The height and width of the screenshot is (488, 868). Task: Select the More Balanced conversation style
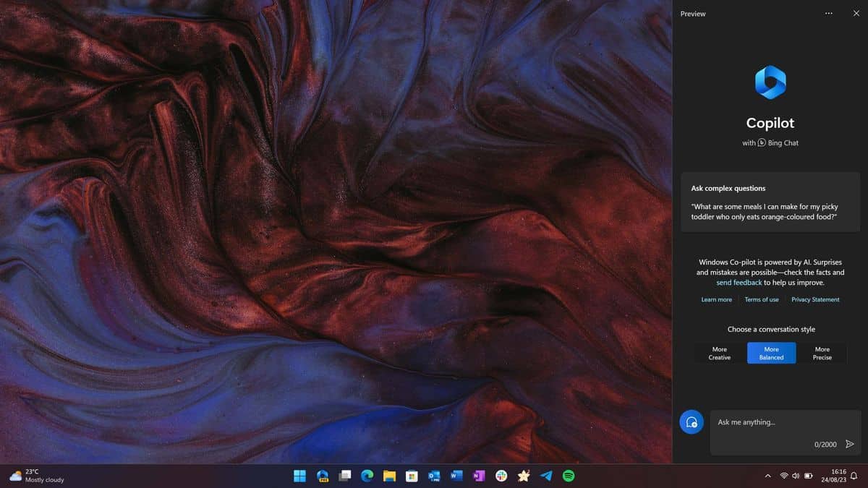click(771, 353)
